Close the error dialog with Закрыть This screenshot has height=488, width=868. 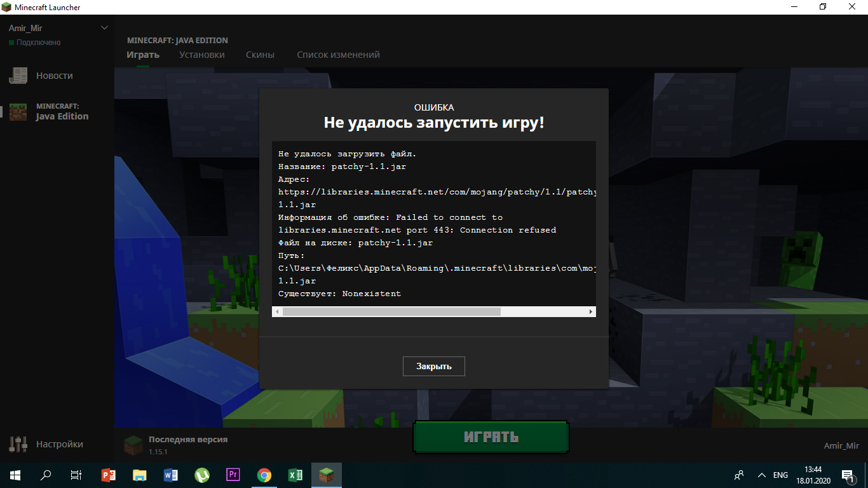(x=434, y=366)
